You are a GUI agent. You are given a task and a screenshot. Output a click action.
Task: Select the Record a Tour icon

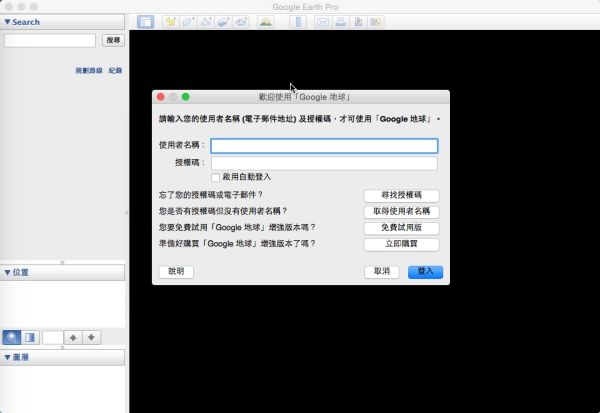241,22
